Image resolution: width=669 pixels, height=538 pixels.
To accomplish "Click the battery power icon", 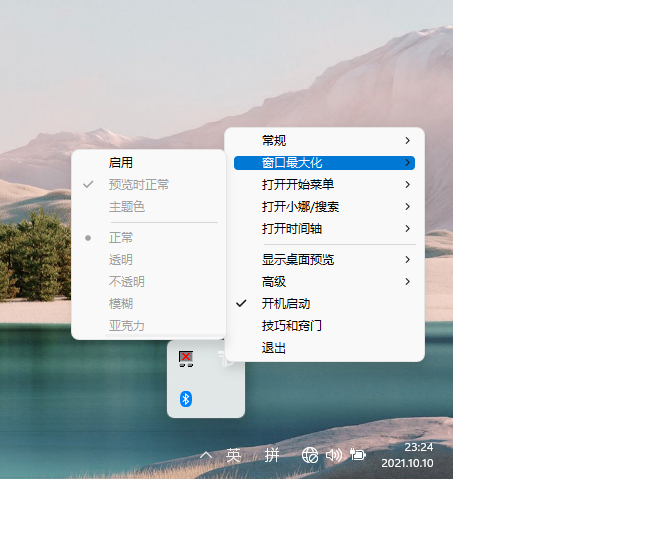I will click(x=358, y=455).
